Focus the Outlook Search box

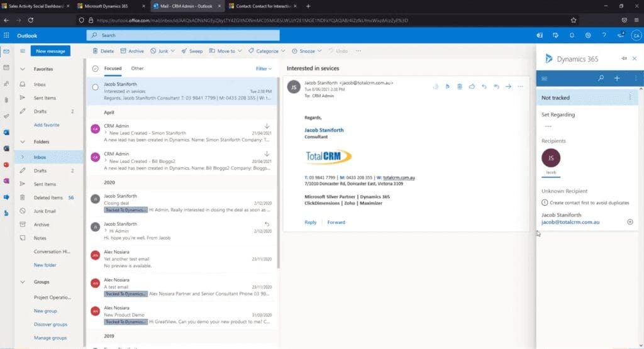click(183, 35)
